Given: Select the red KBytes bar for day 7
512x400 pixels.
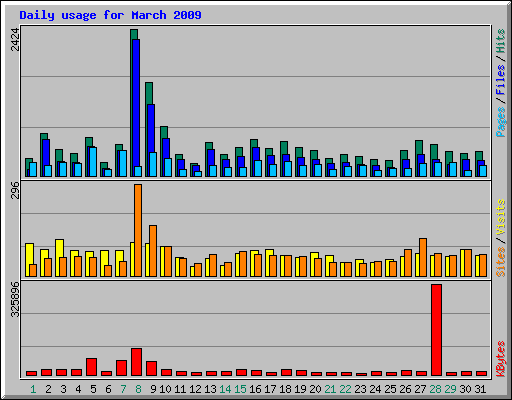Looking at the screenshot, I should (121, 368).
